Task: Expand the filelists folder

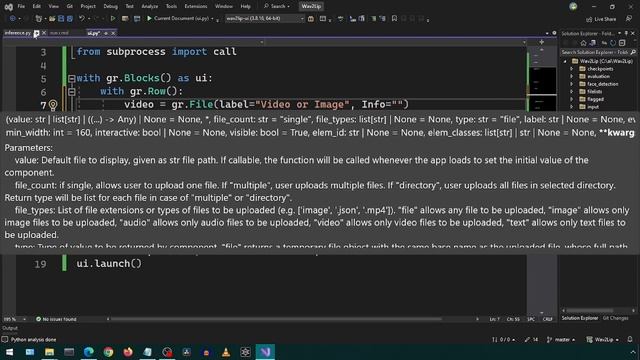Action: pyautogui.click(x=571, y=92)
